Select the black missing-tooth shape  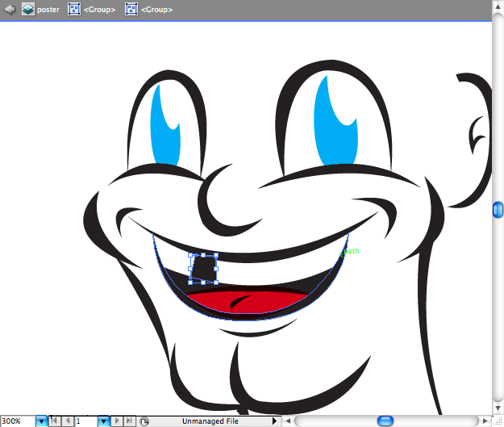pyautogui.click(x=204, y=268)
